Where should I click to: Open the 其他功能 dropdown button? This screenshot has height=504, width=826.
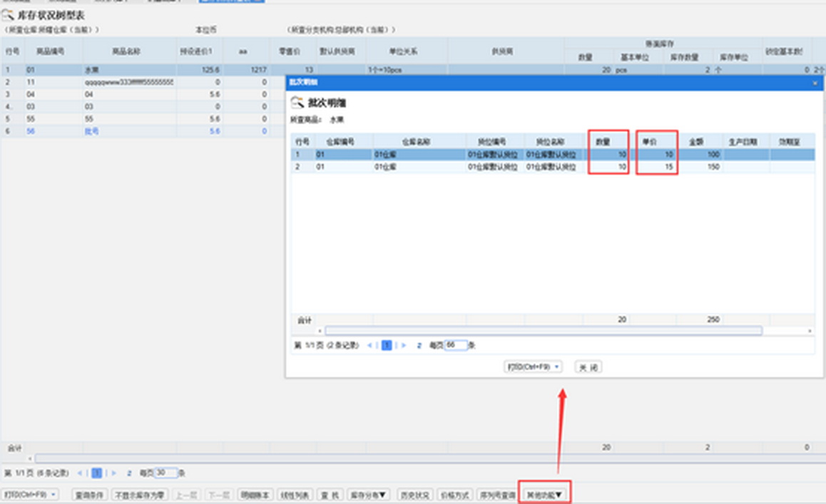544,494
